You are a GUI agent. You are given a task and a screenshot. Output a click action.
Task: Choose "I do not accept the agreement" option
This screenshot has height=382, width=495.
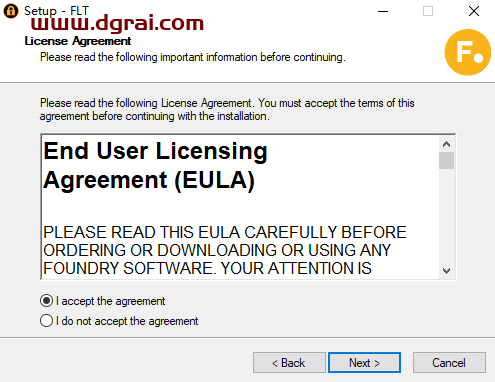click(46, 321)
